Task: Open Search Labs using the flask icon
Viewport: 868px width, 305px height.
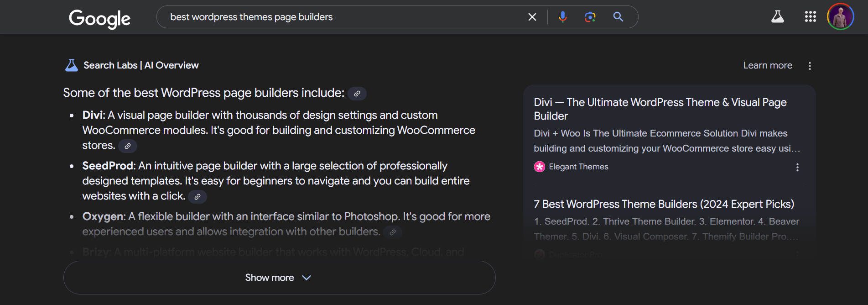Action: click(x=777, y=16)
